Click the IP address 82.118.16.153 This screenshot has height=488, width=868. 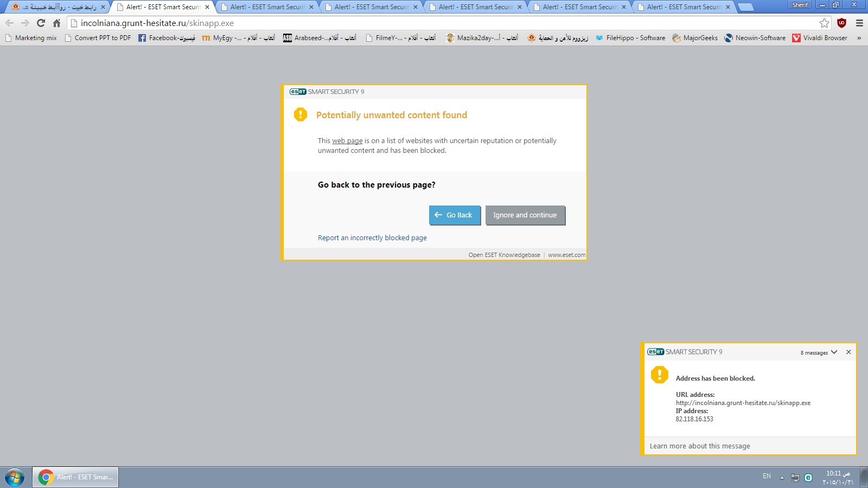click(x=694, y=419)
